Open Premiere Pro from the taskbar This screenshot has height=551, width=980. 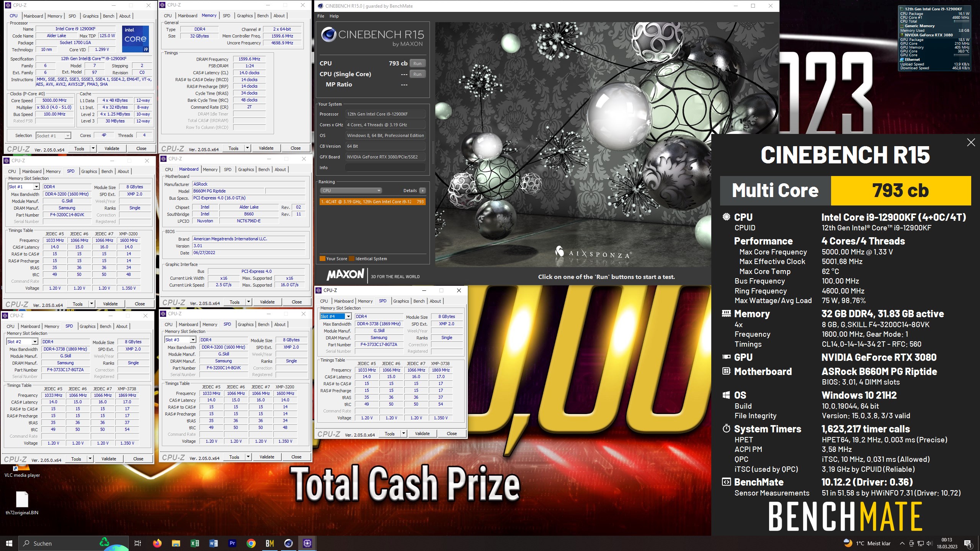(x=232, y=543)
